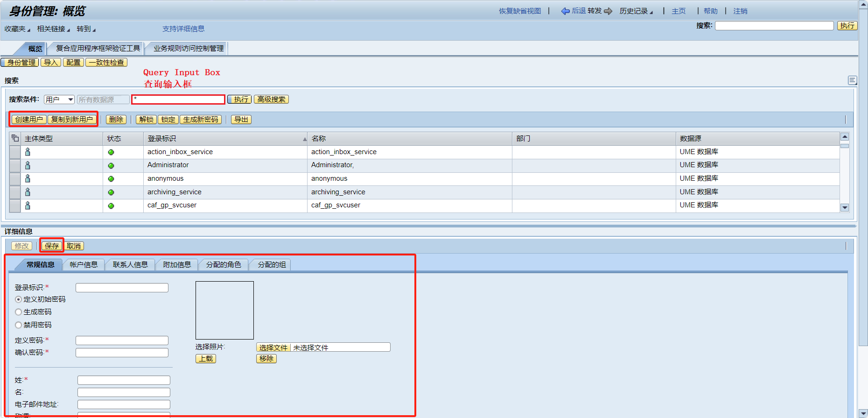Click green status icon for anonymous
The width and height of the screenshot is (868, 418).
[x=111, y=179]
